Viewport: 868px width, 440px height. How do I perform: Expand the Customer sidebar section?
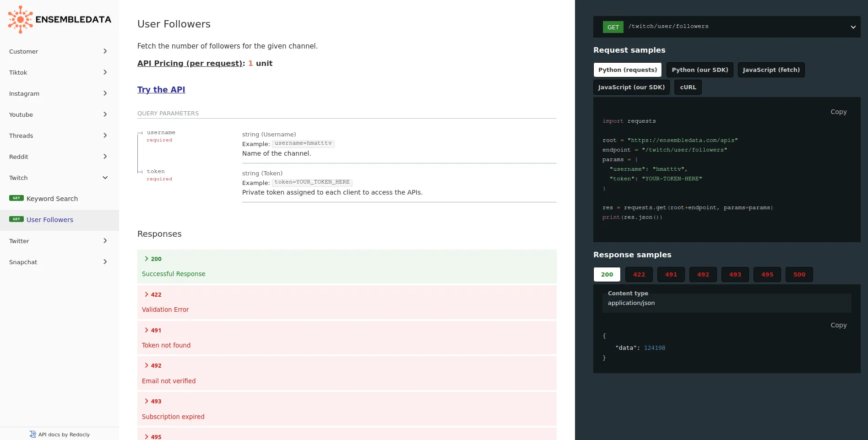click(60, 51)
